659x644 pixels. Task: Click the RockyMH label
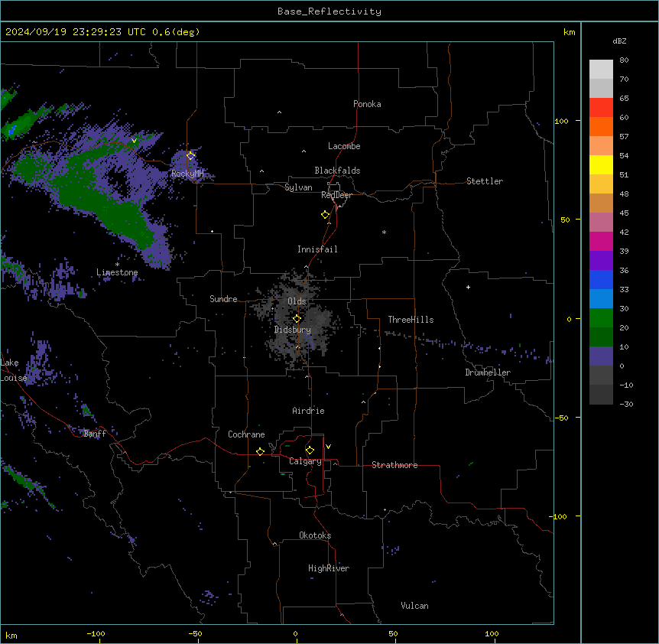click(x=187, y=173)
